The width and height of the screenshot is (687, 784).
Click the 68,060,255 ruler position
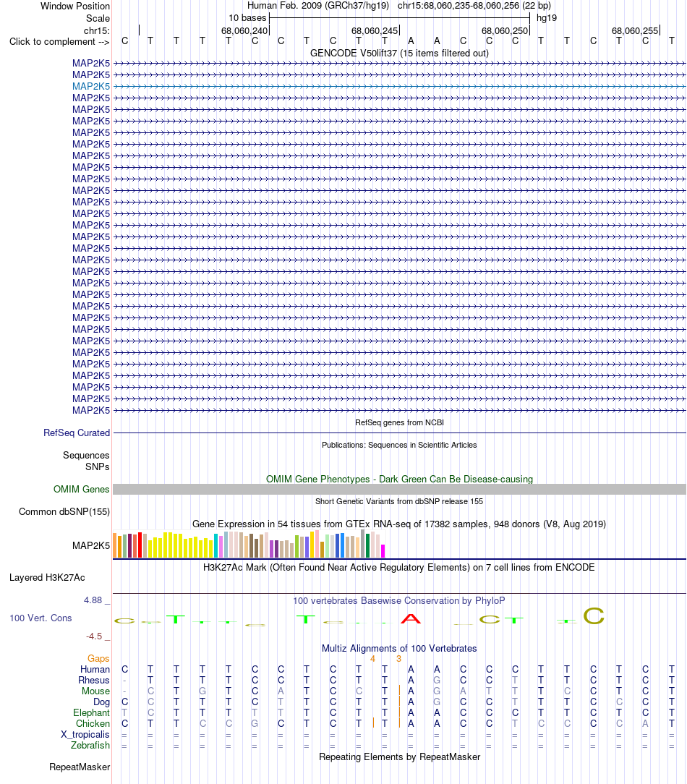635,31
